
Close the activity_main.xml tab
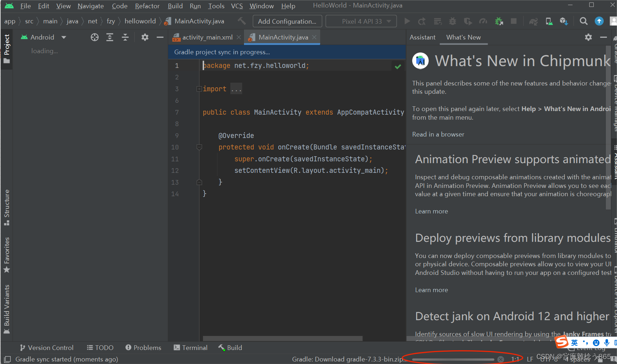pos(239,37)
